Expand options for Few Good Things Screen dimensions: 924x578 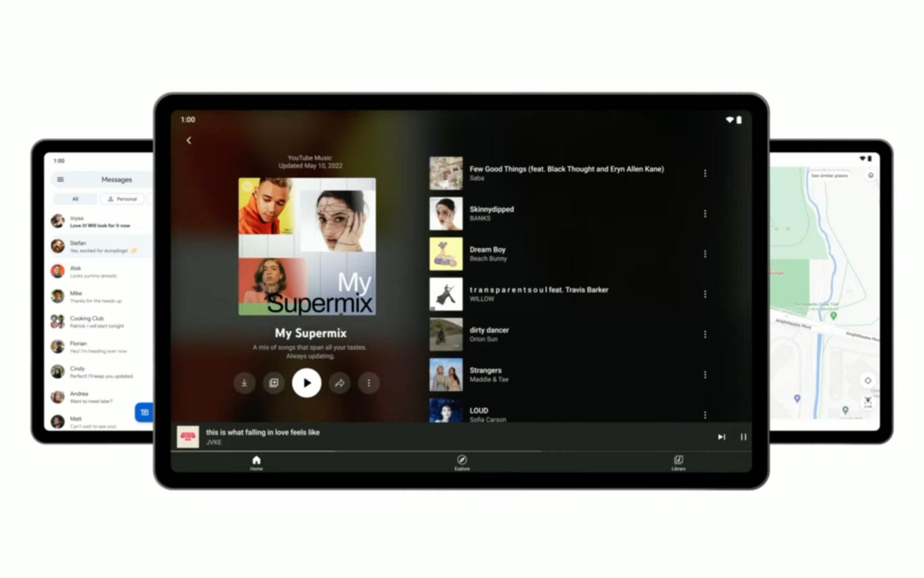click(x=705, y=173)
